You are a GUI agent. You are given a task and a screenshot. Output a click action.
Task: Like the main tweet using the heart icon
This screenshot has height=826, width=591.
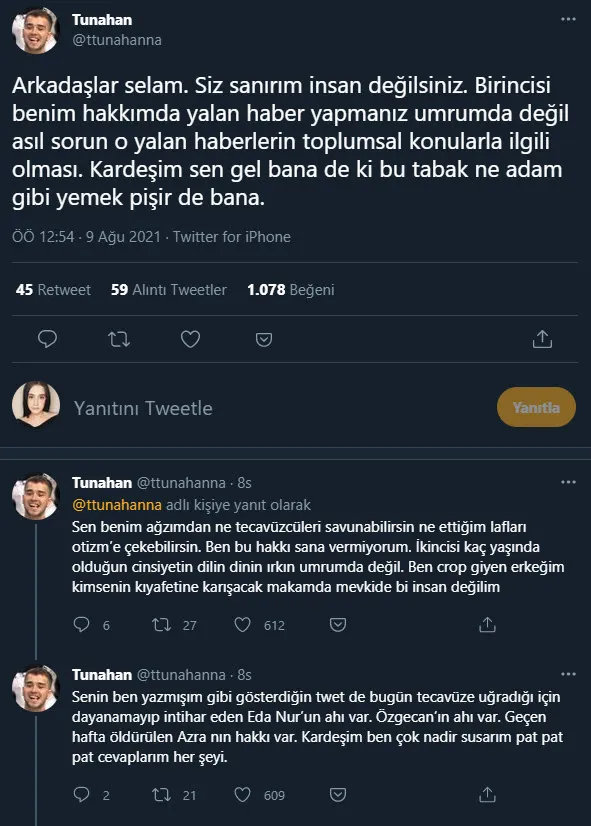click(191, 339)
